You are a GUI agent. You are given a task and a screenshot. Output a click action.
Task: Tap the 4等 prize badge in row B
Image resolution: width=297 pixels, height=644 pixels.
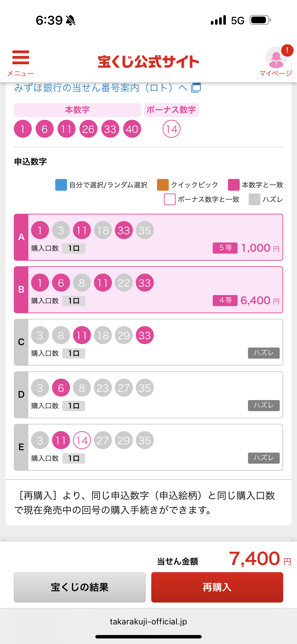tap(225, 301)
